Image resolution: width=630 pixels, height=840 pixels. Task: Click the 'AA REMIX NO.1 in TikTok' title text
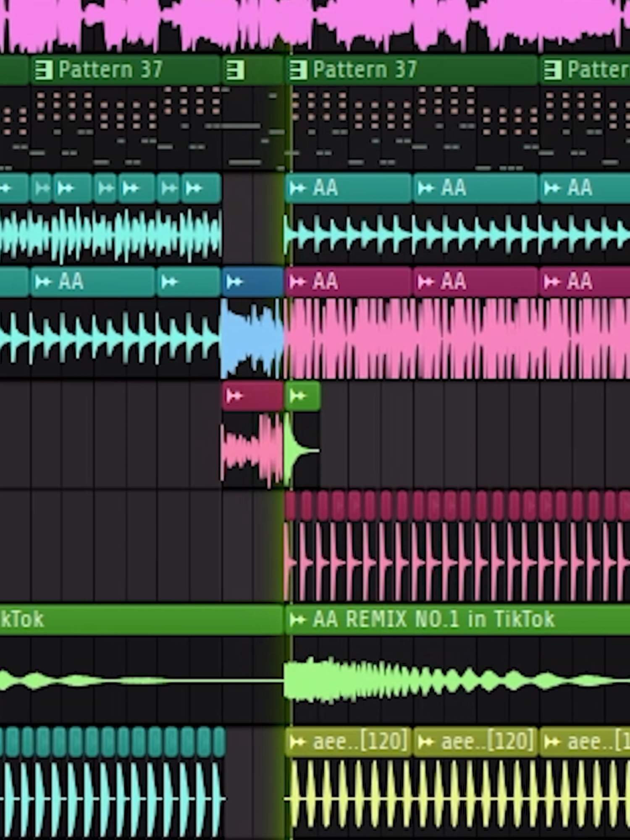[x=434, y=619]
